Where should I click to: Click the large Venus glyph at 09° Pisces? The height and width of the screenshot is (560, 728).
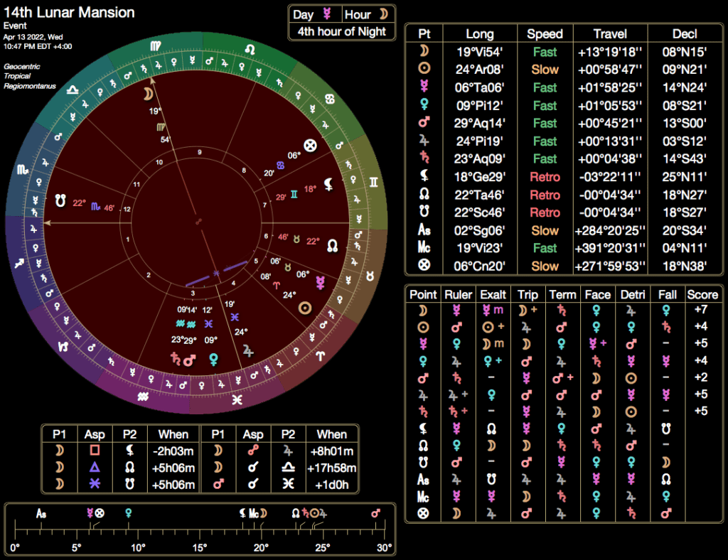(x=213, y=360)
